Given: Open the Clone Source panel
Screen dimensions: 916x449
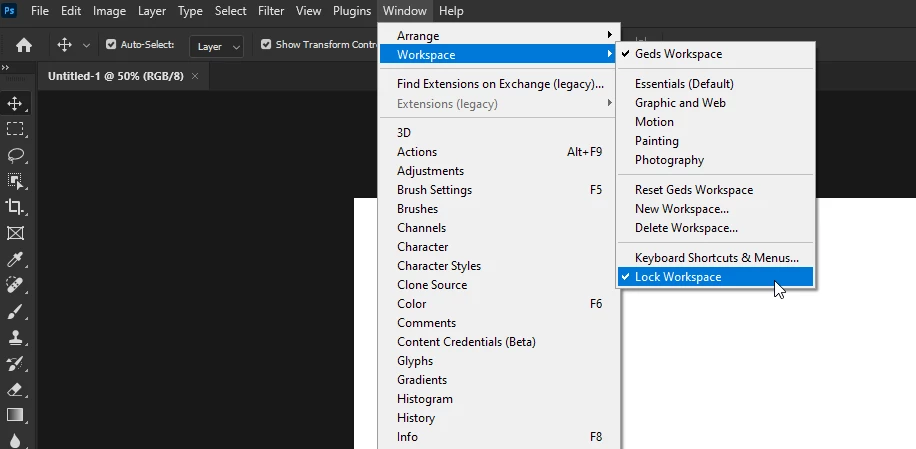Looking at the screenshot, I should tap(499, 285).
